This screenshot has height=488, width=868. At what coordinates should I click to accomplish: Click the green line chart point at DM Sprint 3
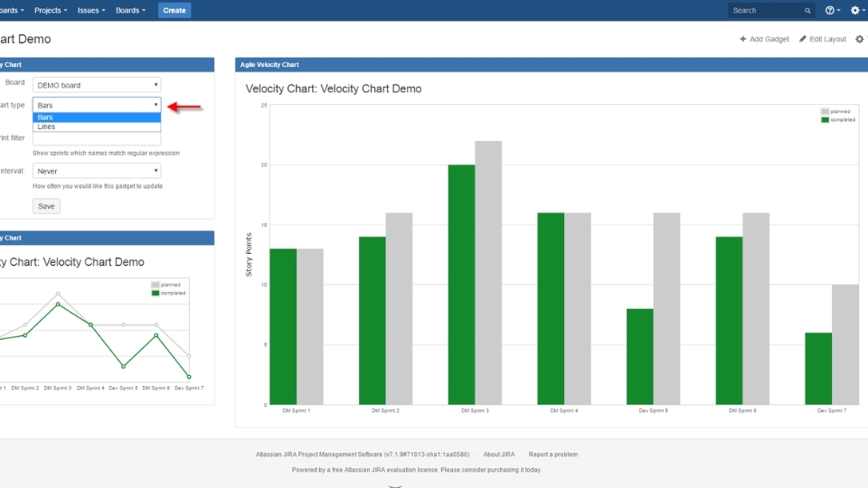point(58,305)
